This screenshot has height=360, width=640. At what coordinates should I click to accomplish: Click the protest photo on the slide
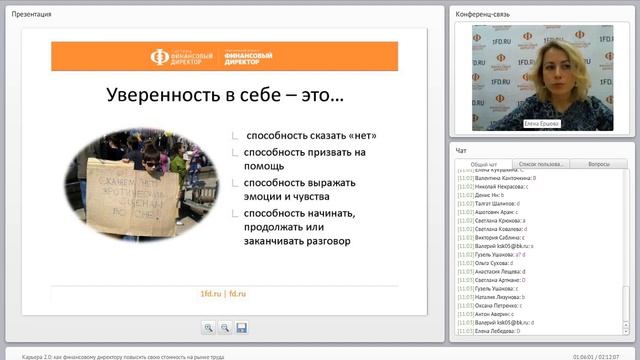(x=142, y=185)
